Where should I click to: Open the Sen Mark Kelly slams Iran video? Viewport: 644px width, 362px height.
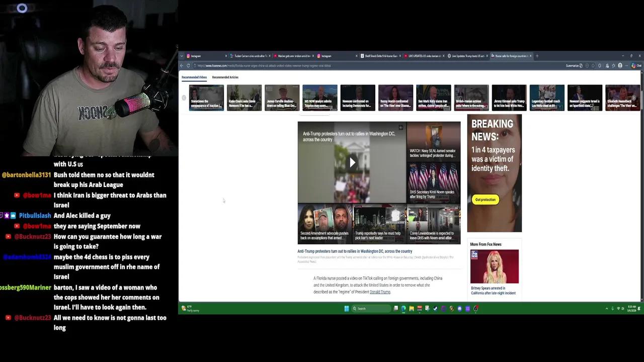[x=433, y=98]
